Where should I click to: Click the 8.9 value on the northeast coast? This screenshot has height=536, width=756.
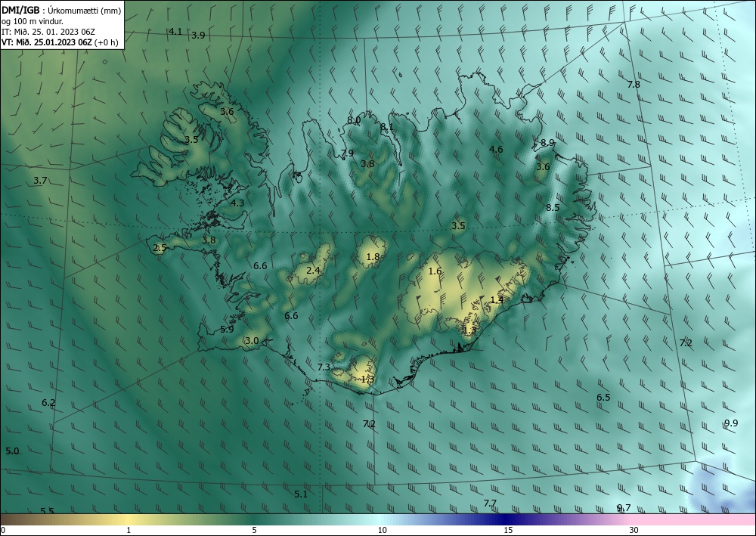(x=547, y=142)
